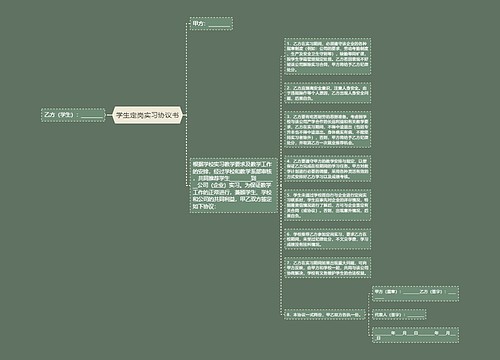Viewport: 500px width, 360px height.
Task: Click the 年 月 日 date node
Action: tap(415, 335)
